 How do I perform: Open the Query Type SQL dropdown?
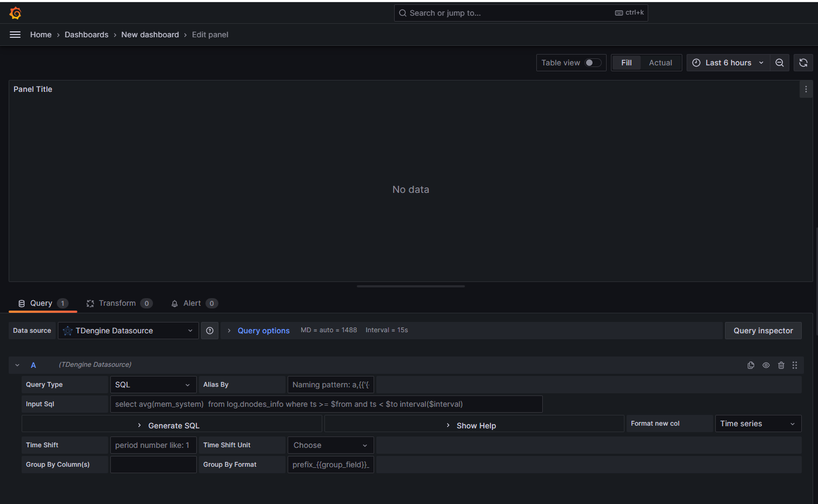(154, 385)
